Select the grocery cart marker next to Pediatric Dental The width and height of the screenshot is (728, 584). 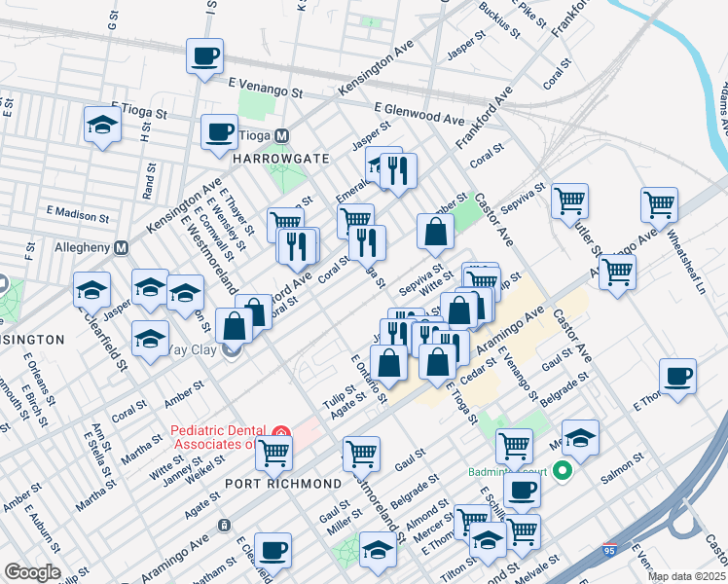(x=273, y=455)
